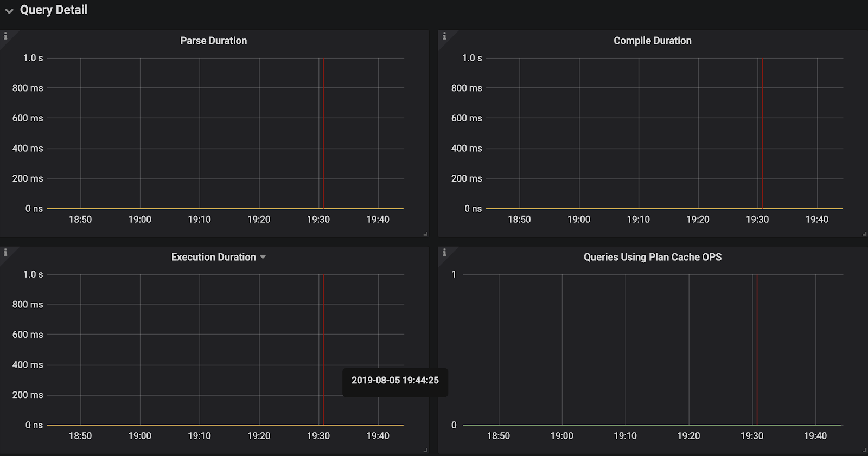Click Execution Duration panel resize handle

425,450
